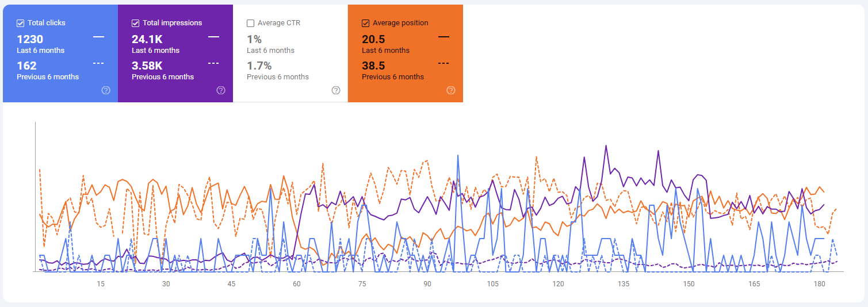The image size is (868, 307).
Task: Click dashed line legend beside 38.5 position
Action: coord(443,63)
